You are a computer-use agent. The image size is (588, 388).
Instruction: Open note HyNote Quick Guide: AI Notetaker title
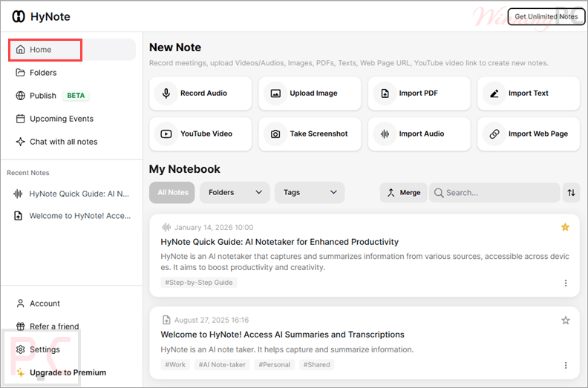tap(279, 242)
